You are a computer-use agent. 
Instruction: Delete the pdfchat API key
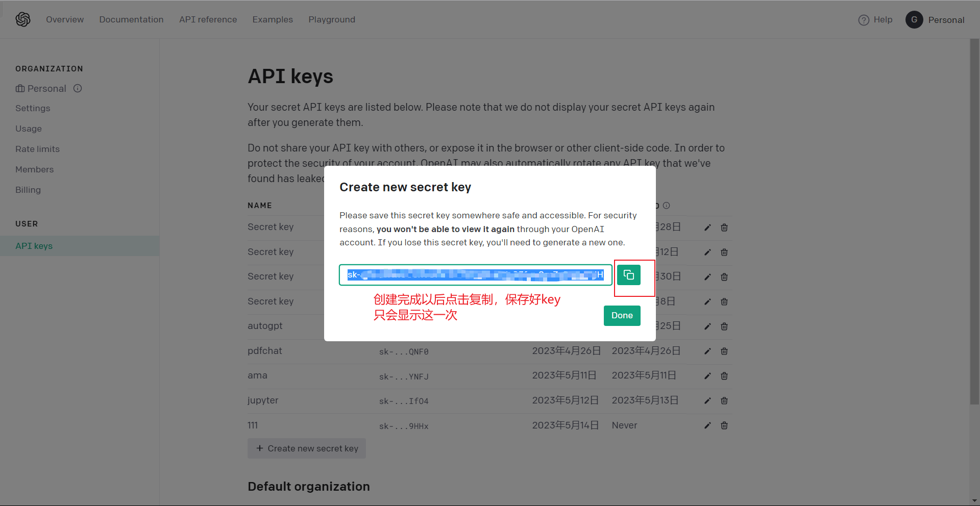724,351
